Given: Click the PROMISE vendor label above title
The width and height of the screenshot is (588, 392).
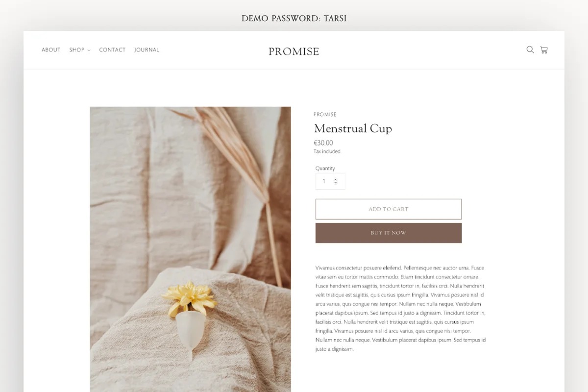Looking at the screenshot, I should point(325,115).
